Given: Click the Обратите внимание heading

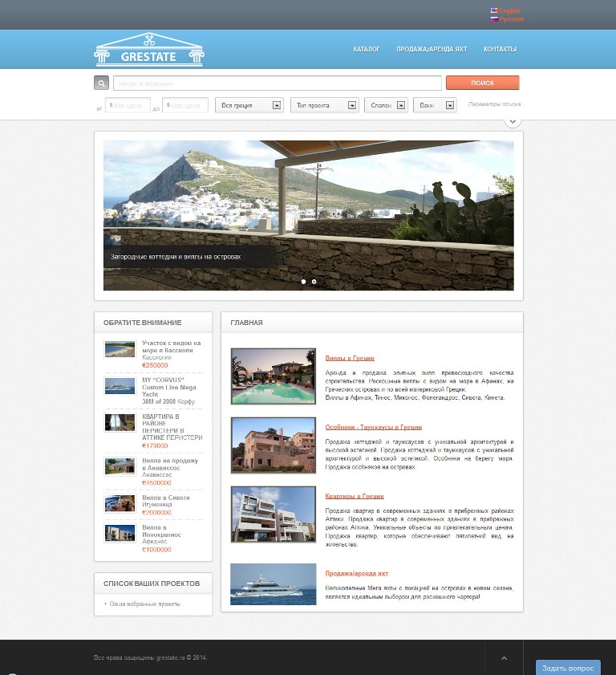Looking at the screenshot, I should [143, 323].
